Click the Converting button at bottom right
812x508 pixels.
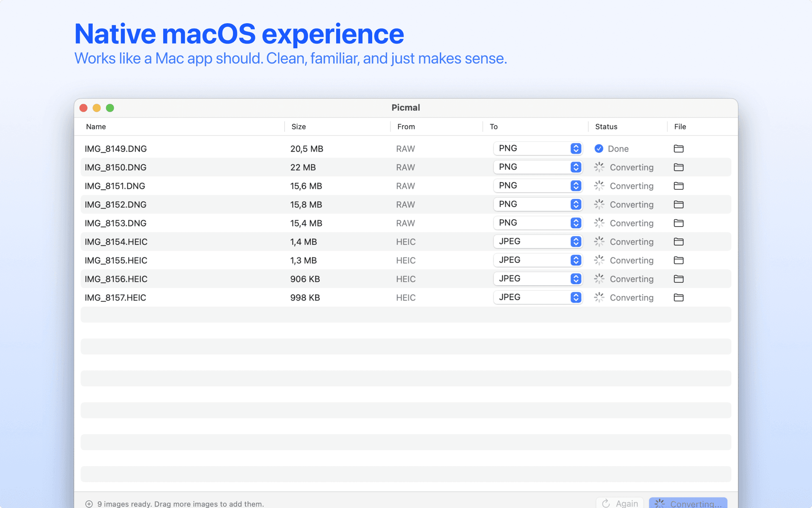click(x=688, y=503)
